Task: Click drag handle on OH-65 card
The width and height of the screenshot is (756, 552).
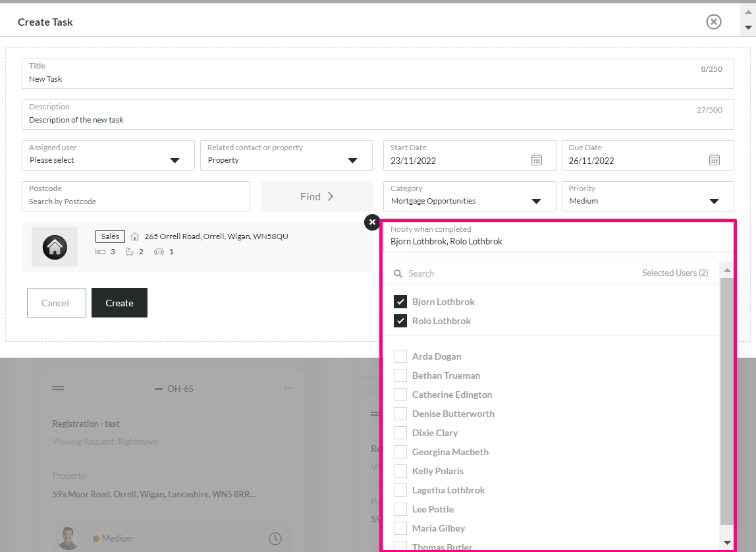Action: point(58,388)
